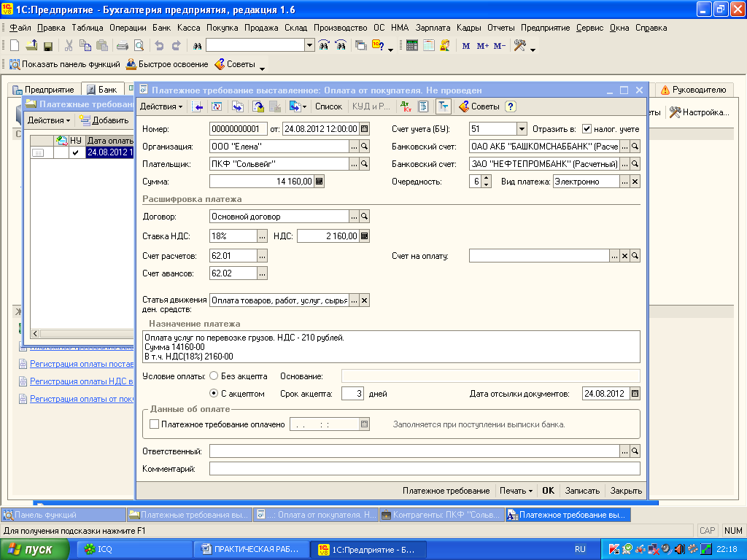Viewport: 747px width, 560px height.
Task: Click the Записать button
Action: [582, 491]
